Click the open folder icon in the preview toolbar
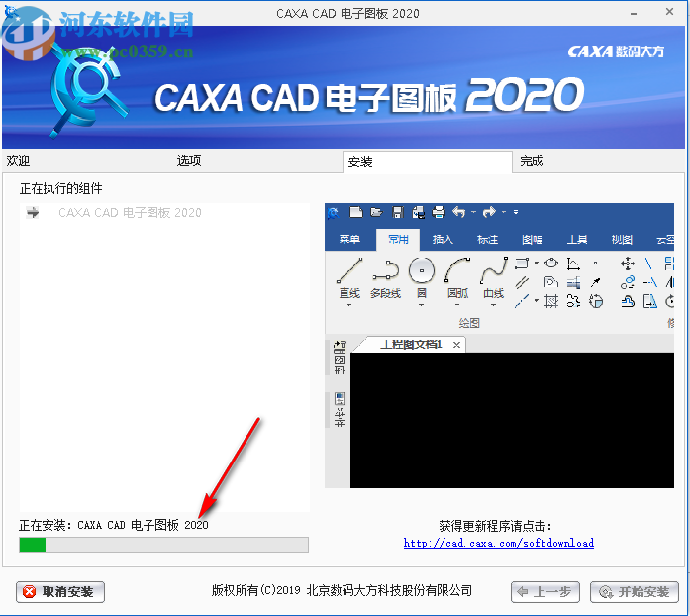 pyautogui.click(x=377, y=213)
